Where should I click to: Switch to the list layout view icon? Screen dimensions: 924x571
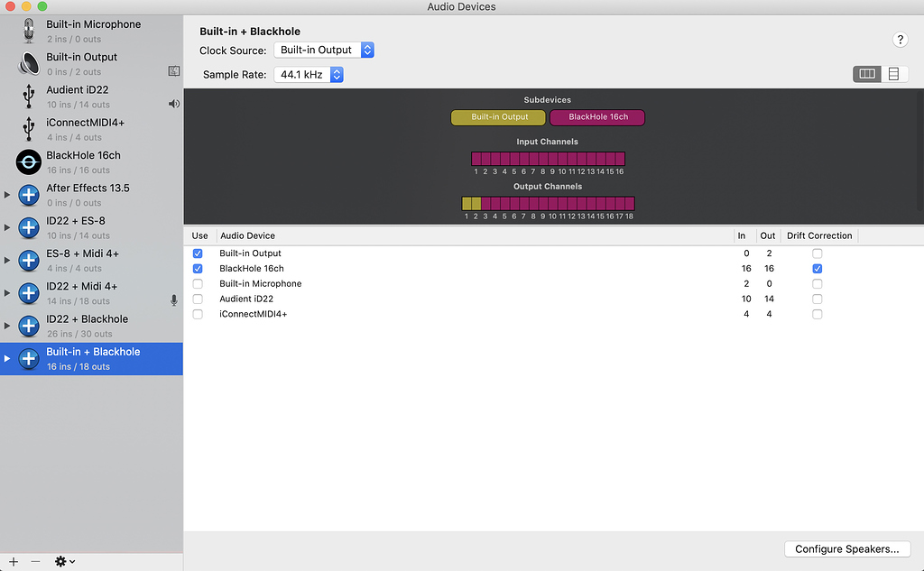coord(893,74)
